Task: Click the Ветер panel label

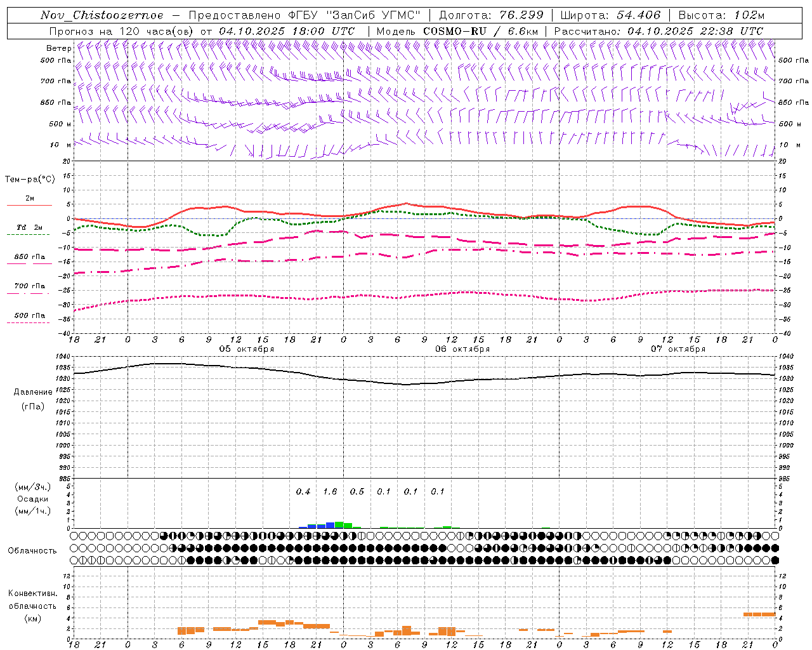Action: [58, 48]
